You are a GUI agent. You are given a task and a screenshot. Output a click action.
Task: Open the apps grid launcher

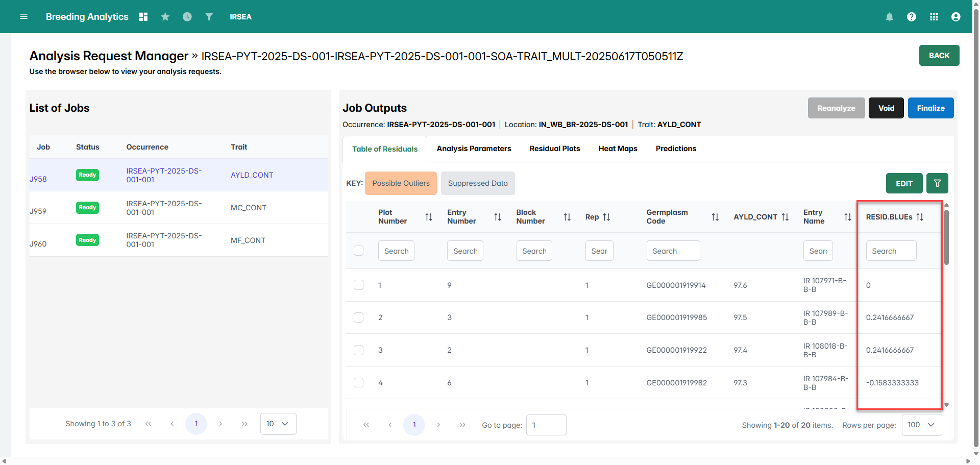tap(934, 17)
